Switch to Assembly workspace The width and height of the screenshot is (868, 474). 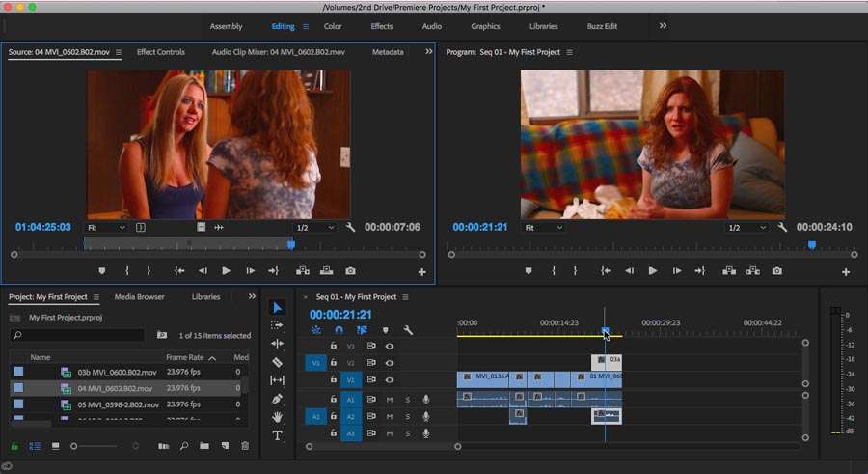coord(226,26)
